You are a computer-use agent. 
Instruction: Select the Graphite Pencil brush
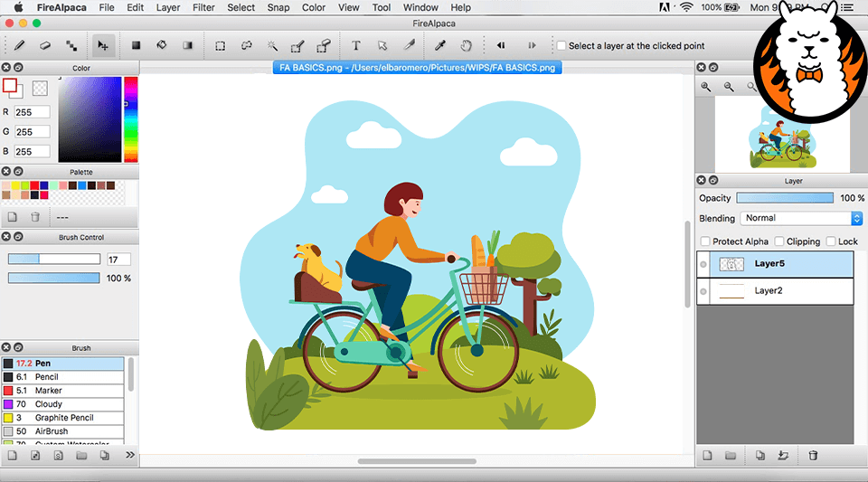point(62,418)
